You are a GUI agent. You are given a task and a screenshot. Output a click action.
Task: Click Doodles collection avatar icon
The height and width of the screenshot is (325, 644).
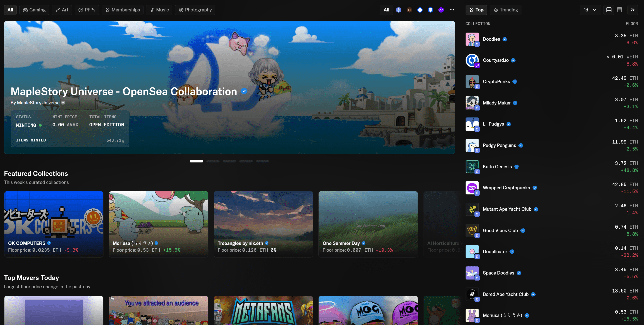[x=472, y=39]
